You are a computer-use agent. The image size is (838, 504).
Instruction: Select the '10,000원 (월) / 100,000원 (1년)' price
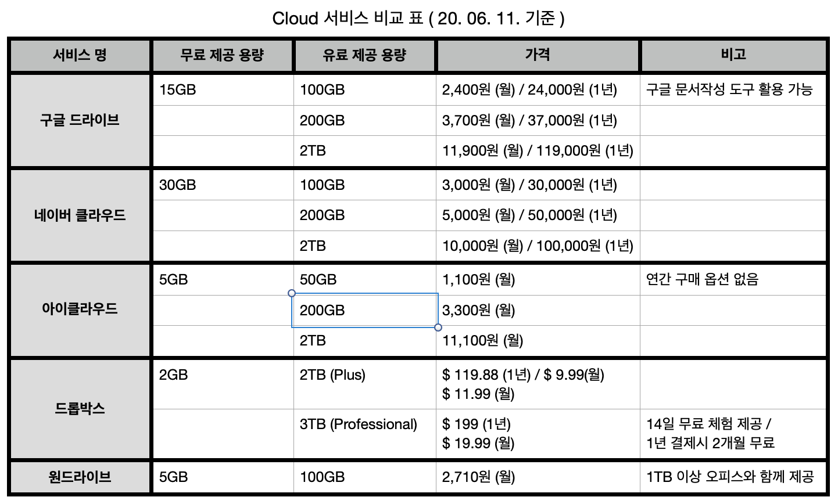click(538, 246)
